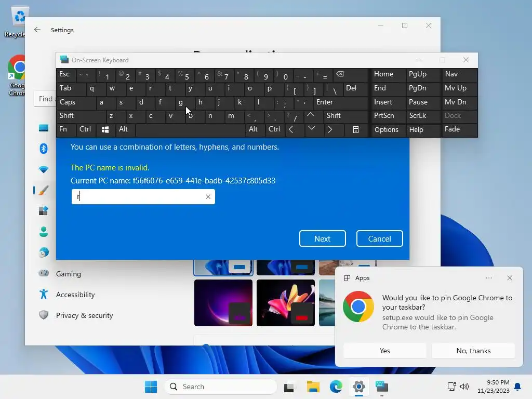532x399 pixels.
Task: Click the Fade key on keyboard
Action: tap(459, 129)
